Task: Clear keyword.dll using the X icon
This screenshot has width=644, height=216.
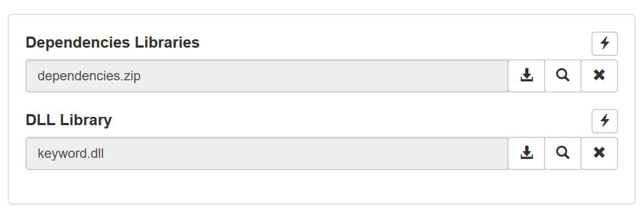Action: point(599,153)
